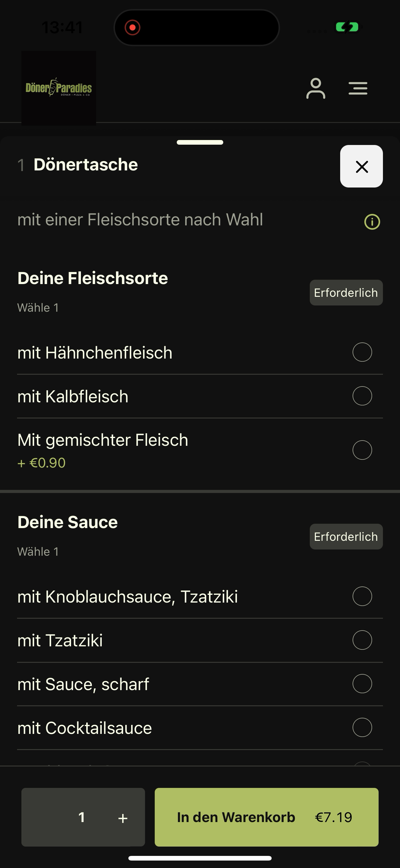400x868 pixels.
Task: Select mit Kalbfleisch radio option
Action: 362,396
